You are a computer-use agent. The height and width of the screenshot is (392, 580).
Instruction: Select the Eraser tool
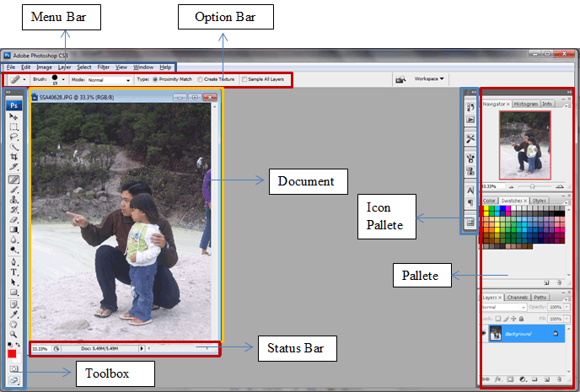coord(13,220)
